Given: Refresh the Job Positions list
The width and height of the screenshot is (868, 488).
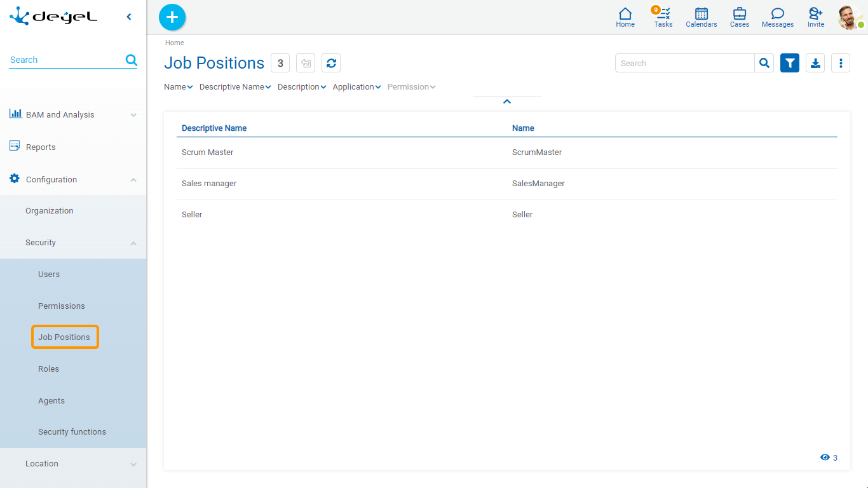Looking at the screenshot, I should 331,63.
